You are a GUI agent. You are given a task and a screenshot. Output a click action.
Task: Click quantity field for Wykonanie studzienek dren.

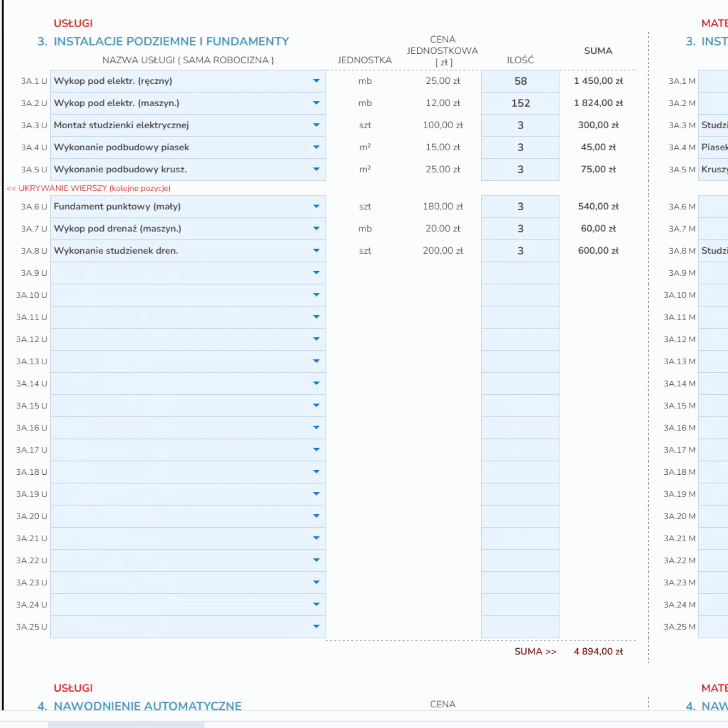[520, 251]
